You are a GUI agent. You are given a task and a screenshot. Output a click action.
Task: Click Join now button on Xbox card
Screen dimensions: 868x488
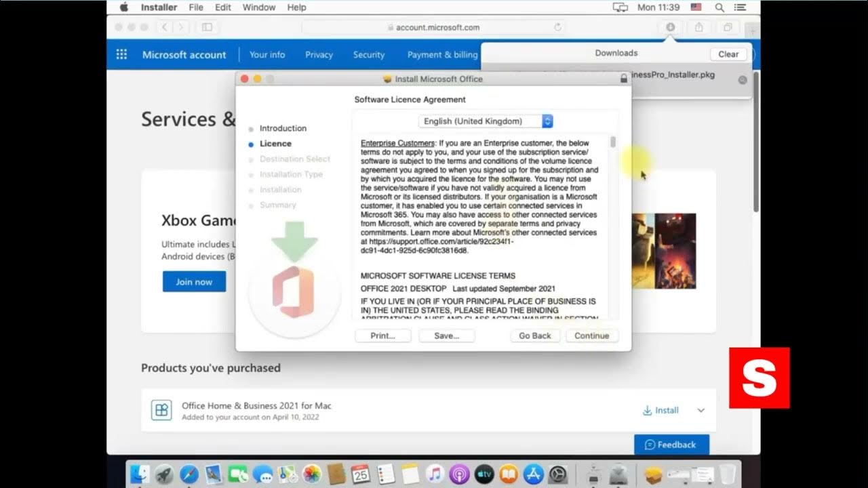coord(194,282)
